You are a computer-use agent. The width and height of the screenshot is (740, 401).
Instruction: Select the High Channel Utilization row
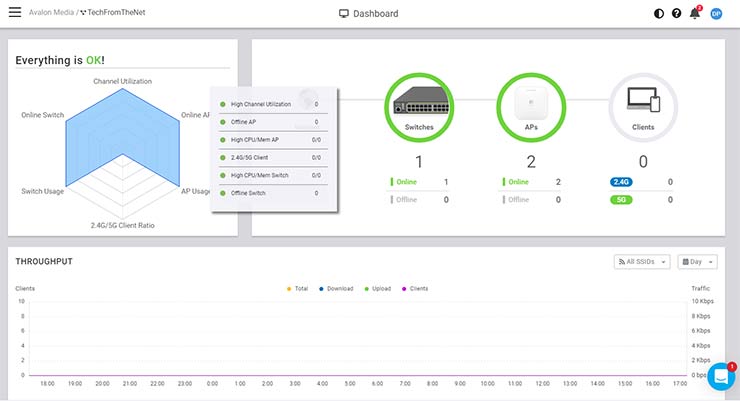[270, 104]
